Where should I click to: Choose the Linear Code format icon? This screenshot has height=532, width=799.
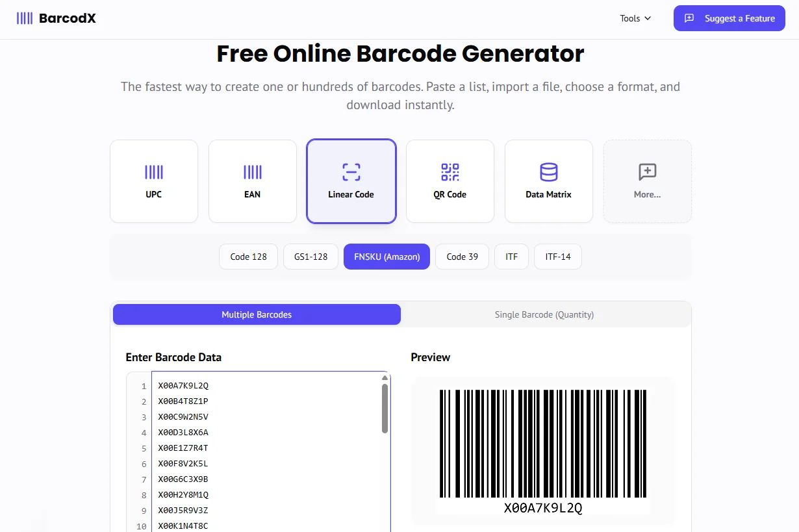(x=351, y=172)
